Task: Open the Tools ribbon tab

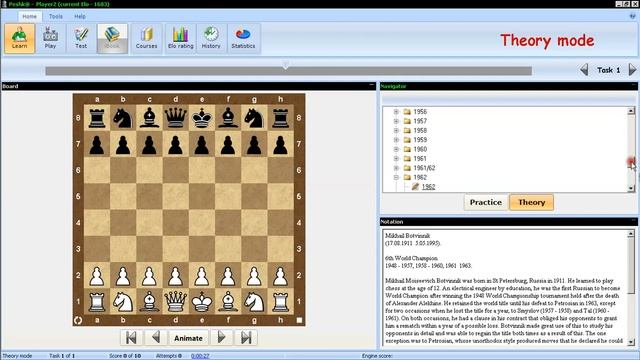Action: point(56,16)
